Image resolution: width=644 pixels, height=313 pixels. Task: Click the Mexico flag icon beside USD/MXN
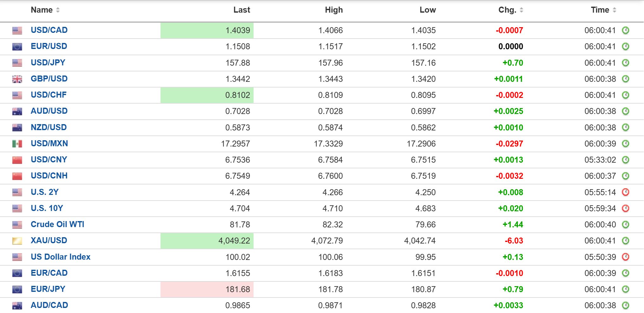pyautogui.click(x=17, y=144)
